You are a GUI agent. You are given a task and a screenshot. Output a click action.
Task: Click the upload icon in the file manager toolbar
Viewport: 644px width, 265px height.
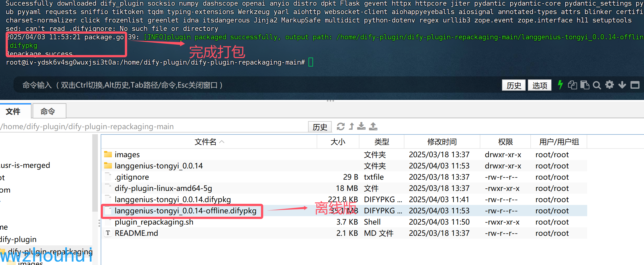(x=373, y=127)
